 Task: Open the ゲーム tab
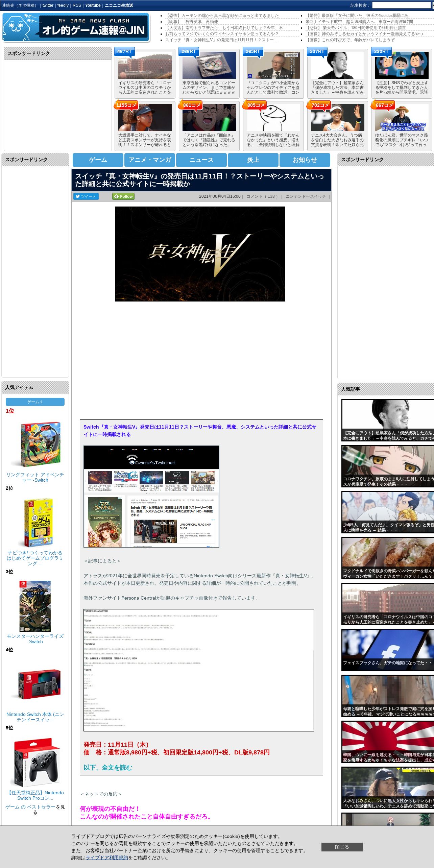[98, 160]
